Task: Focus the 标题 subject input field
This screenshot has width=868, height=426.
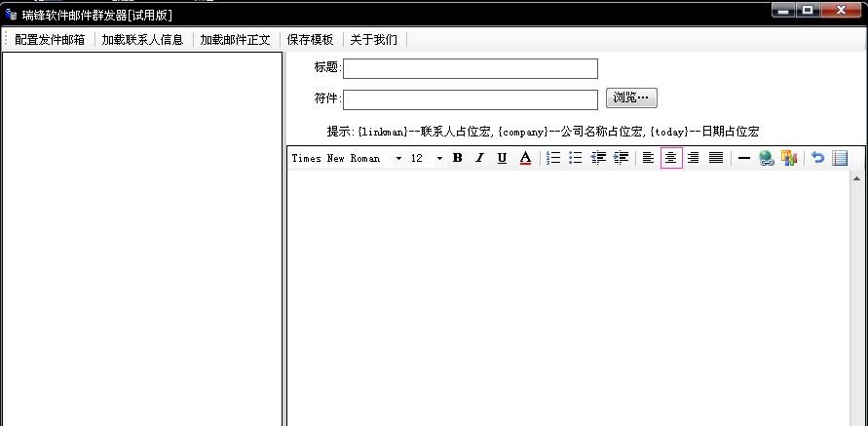Action: coord(471,68)
